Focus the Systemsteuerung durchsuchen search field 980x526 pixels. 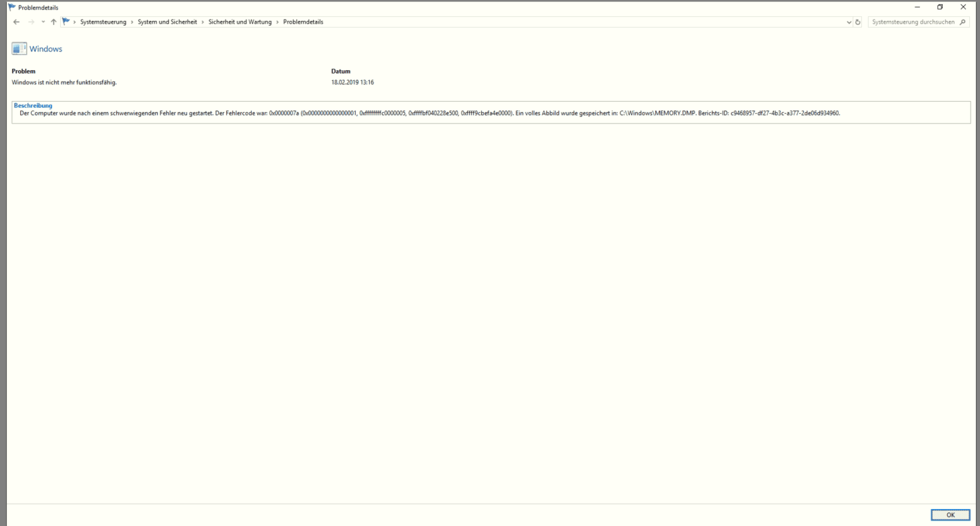click(913, 22)
